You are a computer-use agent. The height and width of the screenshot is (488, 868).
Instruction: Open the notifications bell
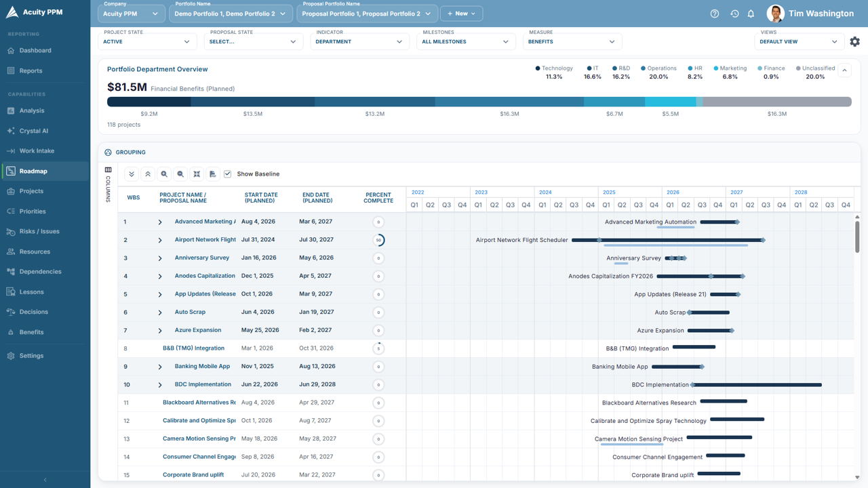751,14
